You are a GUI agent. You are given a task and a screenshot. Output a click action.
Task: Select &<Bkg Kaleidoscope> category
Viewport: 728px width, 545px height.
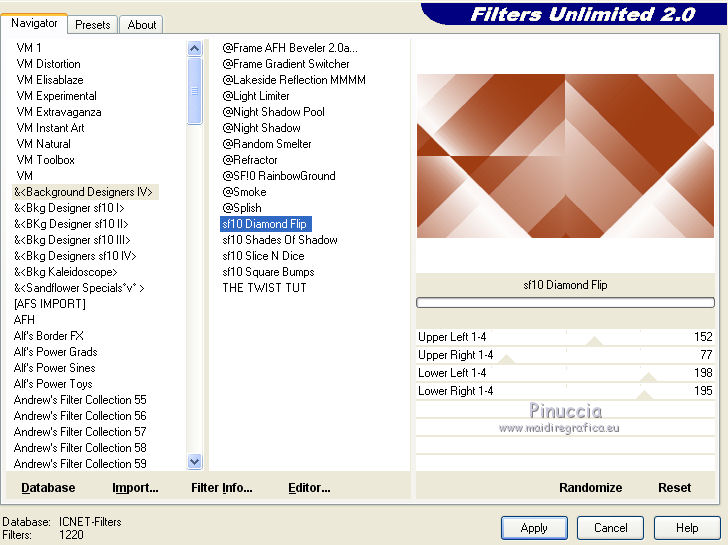[65, 272]
